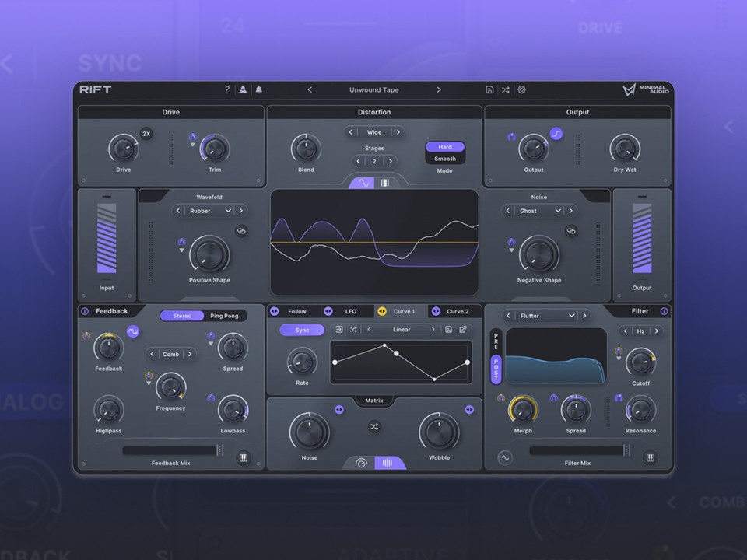Image resolution: width=747 pixels, height=560 pixels.
Task: Click the sine wave icon beside Filter Mix
Action: [505, 457]
